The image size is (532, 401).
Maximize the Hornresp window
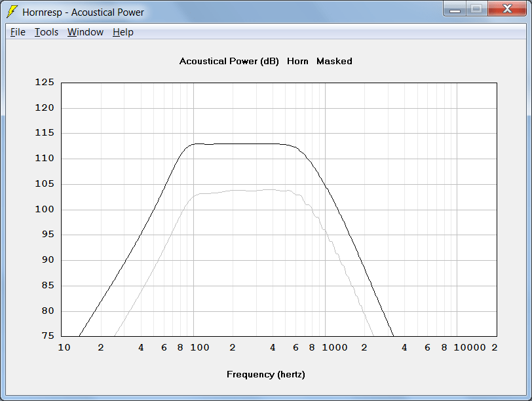point(476,9)
